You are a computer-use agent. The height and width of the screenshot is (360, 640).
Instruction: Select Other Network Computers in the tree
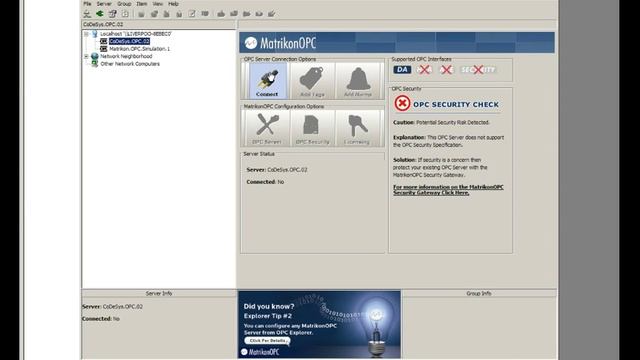coord(130,64)
